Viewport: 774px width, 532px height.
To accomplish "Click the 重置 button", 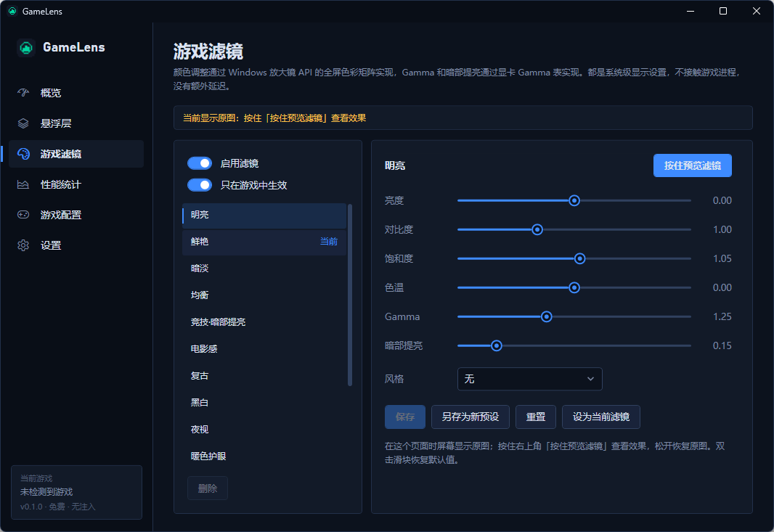I will [536, 417].
